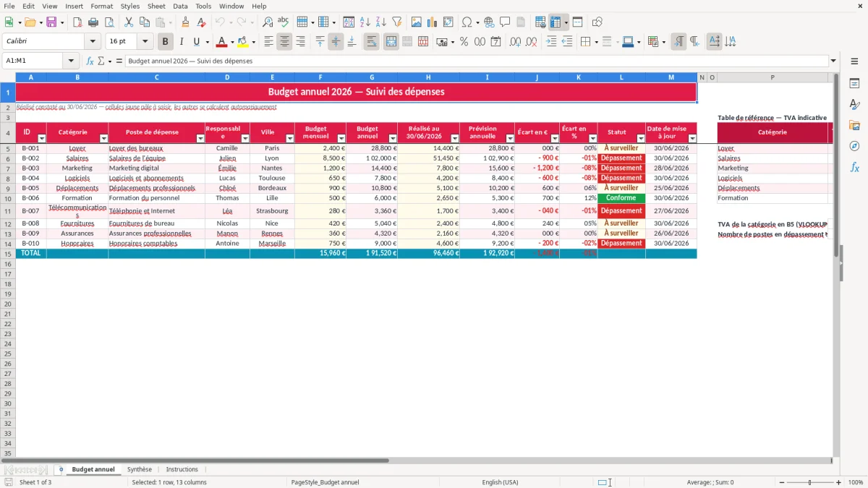This screenshot has height=488, width=868.
Task: Click the Save document icon
Action: point(51,22)
